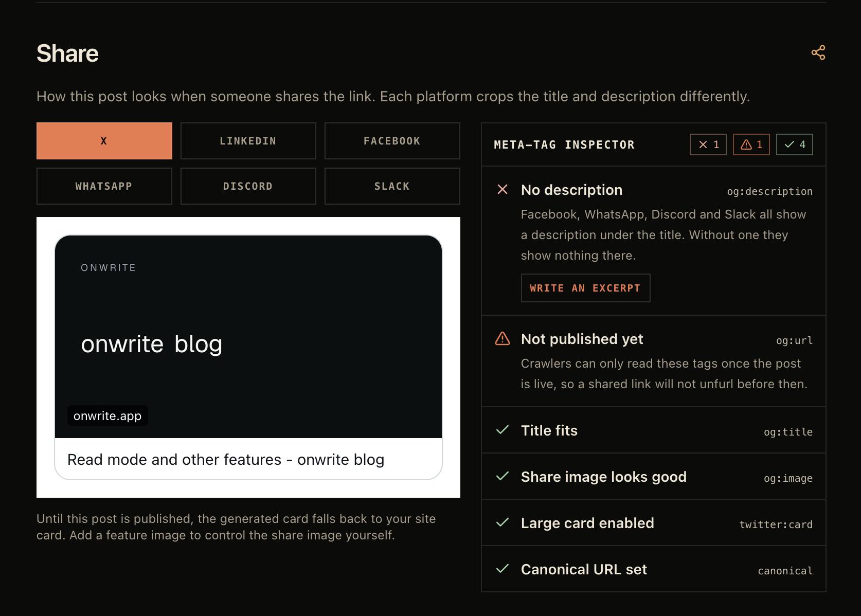
Task: Open the Facebook preview tab
Action: (x=392, y=141)
